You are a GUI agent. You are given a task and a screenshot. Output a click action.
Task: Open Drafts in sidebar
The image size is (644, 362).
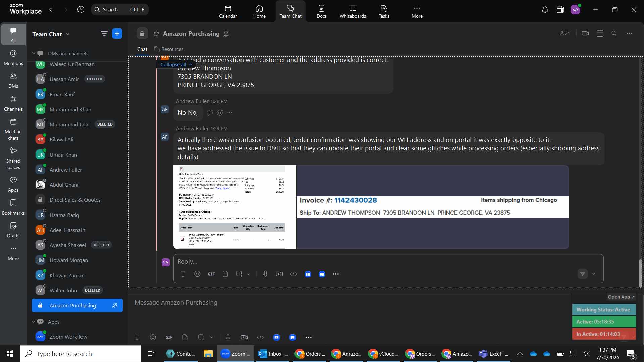click(13, 230)
